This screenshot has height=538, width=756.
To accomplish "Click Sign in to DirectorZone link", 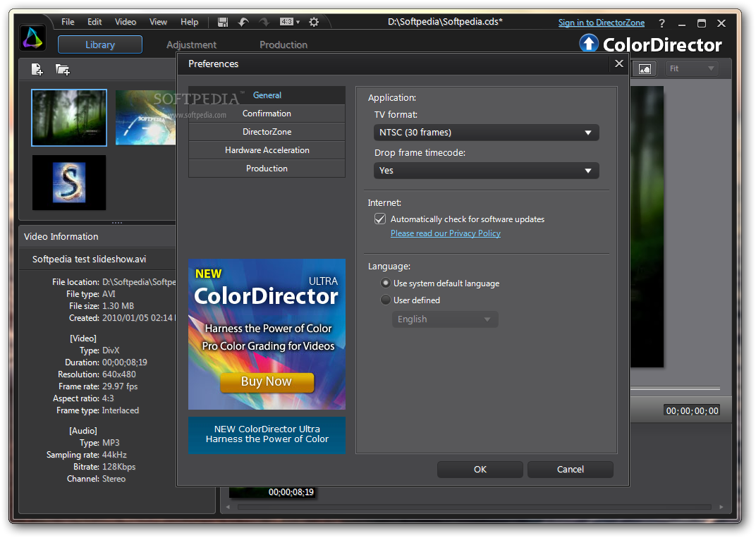I will coord(602,23).
